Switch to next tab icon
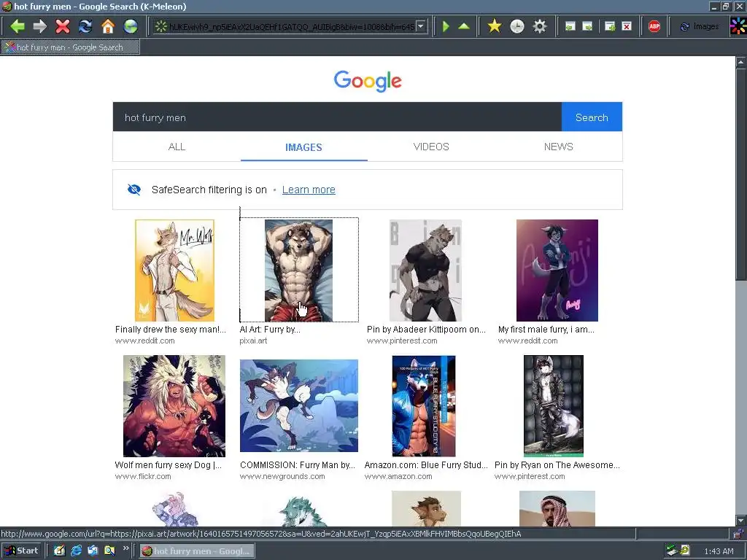This screenshot has height=560, width=747. tap(588, 26)
